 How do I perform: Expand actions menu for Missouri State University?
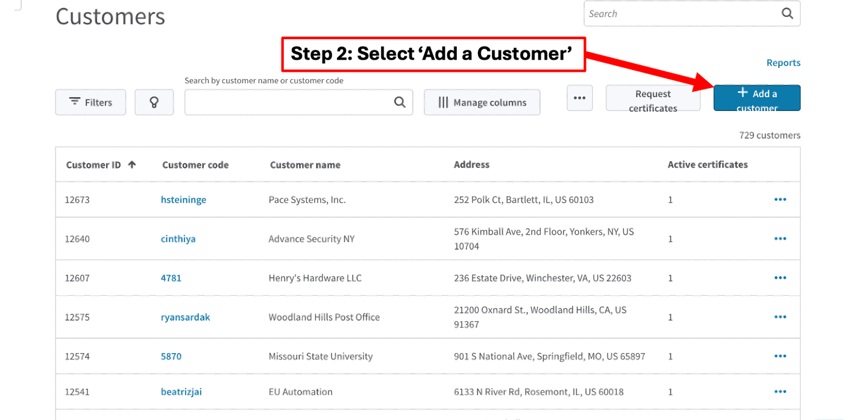click(780, 356)
